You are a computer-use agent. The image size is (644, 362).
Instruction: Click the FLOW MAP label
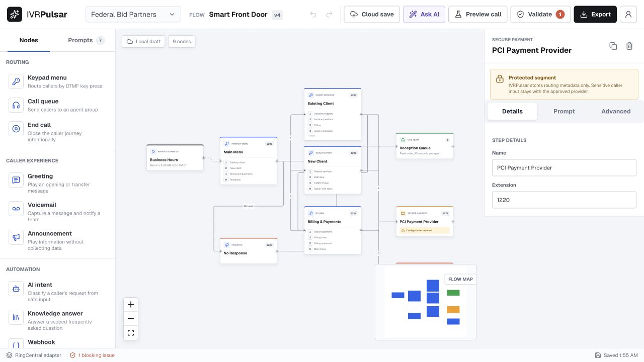(x=460, y=279)
